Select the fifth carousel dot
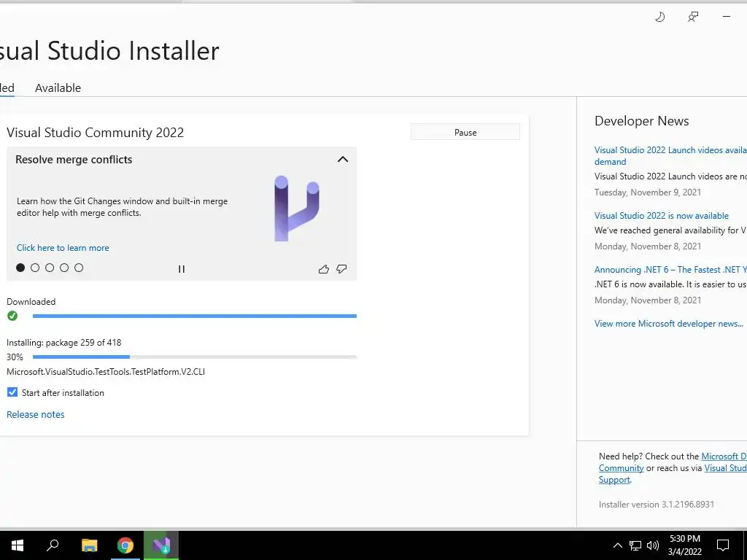Screen dimensions: 747x560 pos(79,268)
